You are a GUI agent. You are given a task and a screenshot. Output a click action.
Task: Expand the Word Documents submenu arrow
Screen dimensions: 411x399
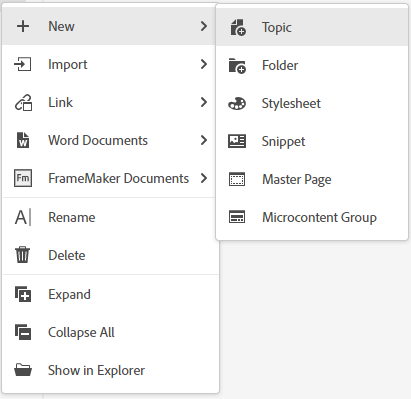[x=204, y=140]
